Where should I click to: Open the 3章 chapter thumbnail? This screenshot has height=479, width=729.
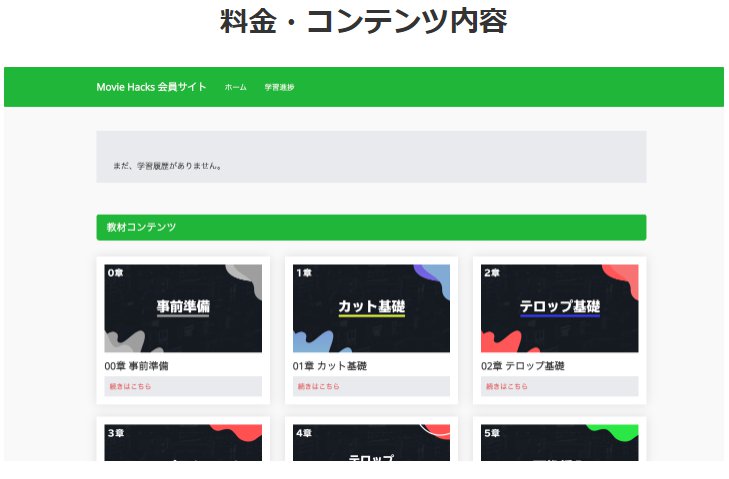(183, 443)
